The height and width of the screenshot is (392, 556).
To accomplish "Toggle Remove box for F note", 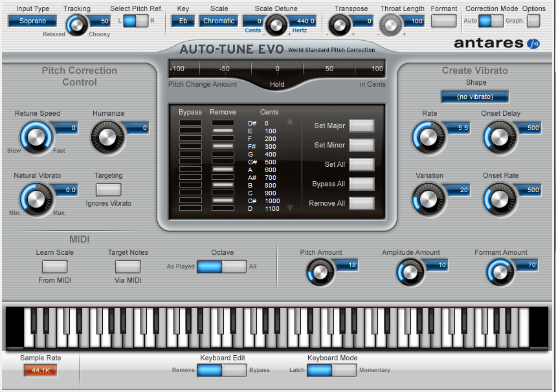I will 223,138.
